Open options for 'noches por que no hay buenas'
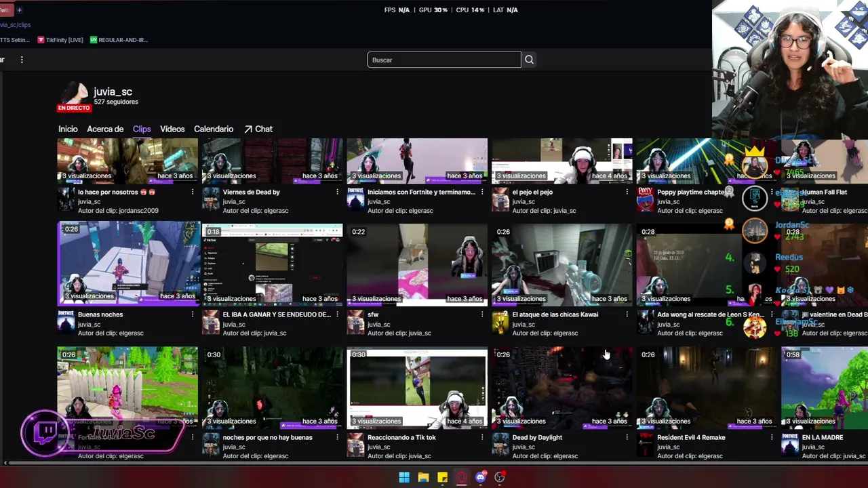This screenshot has height=488, width=868. [337, 437]
